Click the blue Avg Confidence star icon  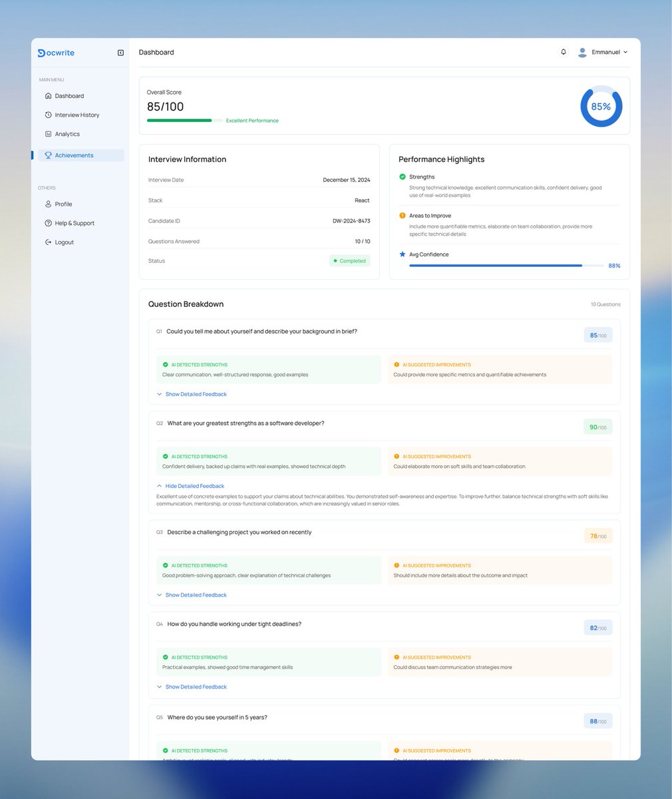click(x=402, y=254)
